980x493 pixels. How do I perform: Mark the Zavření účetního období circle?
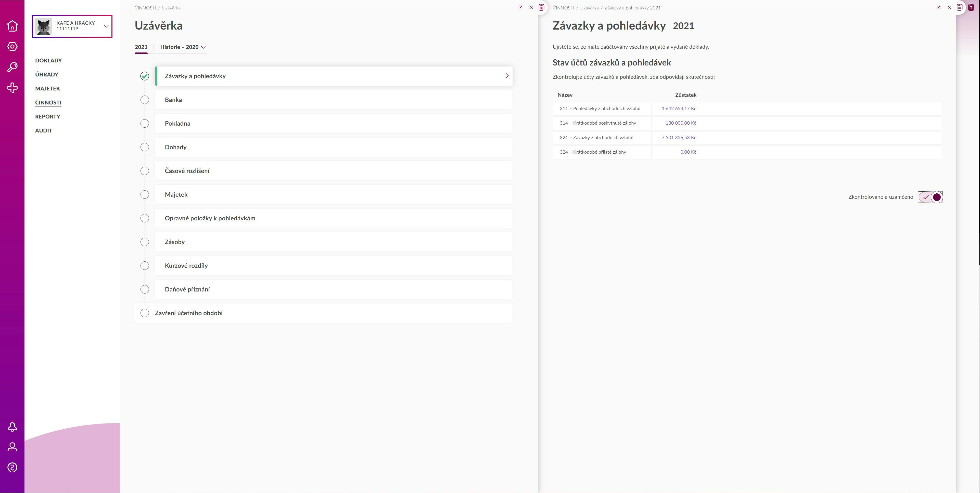(x=145, y=313)
